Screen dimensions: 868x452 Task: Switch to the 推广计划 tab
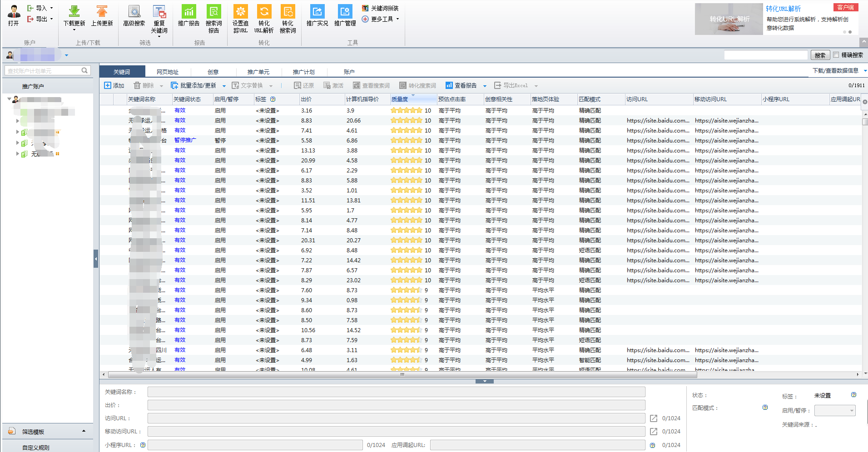303,72
